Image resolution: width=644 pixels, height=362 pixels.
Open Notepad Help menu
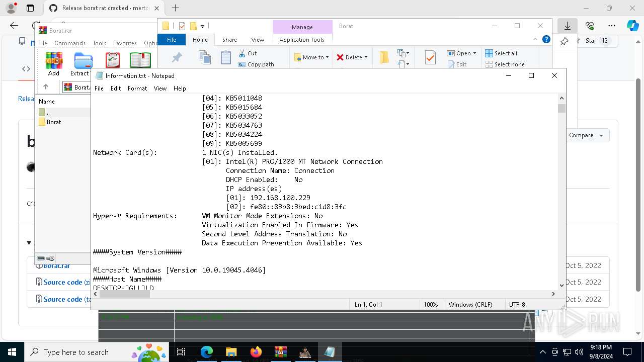(180, 88)
